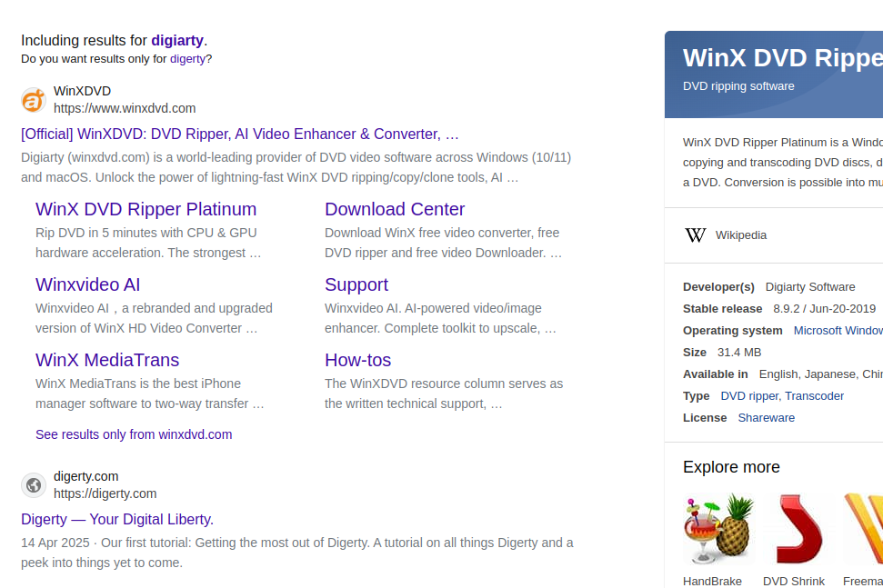The width and height of the screenshot is (883, 588).
Task: Click the digerty.com globe favicon
Action: (x=34, y=485)
